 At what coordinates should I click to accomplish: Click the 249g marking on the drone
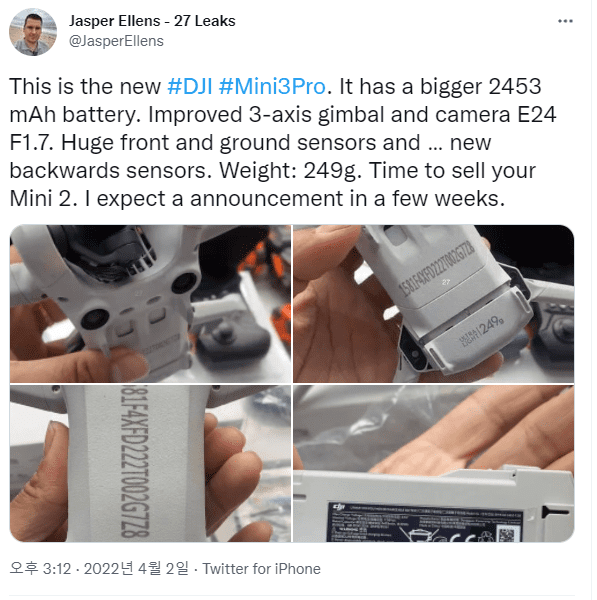point(491,325)
